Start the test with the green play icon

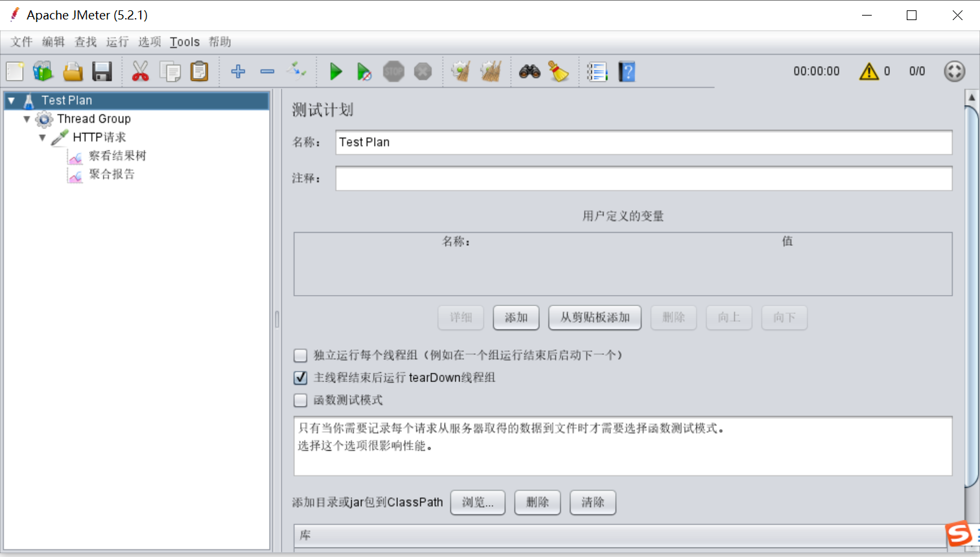click(x=335, y=71)
